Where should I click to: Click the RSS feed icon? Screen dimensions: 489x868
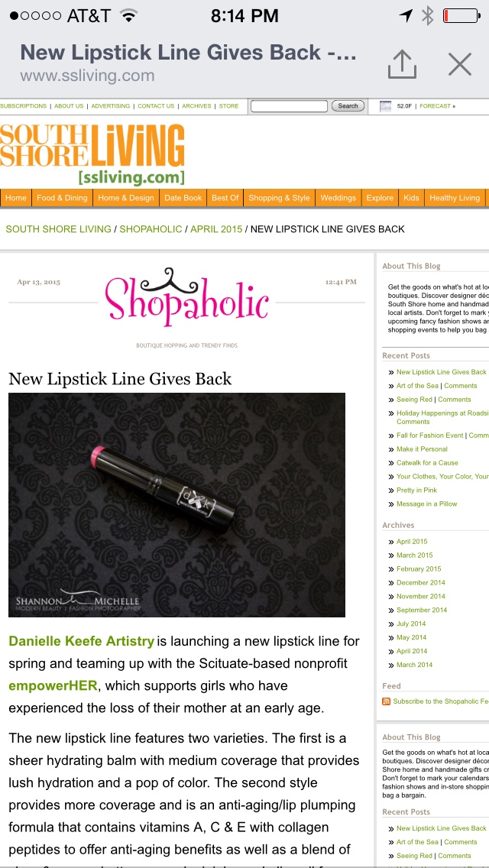click(x=386, y=701)
